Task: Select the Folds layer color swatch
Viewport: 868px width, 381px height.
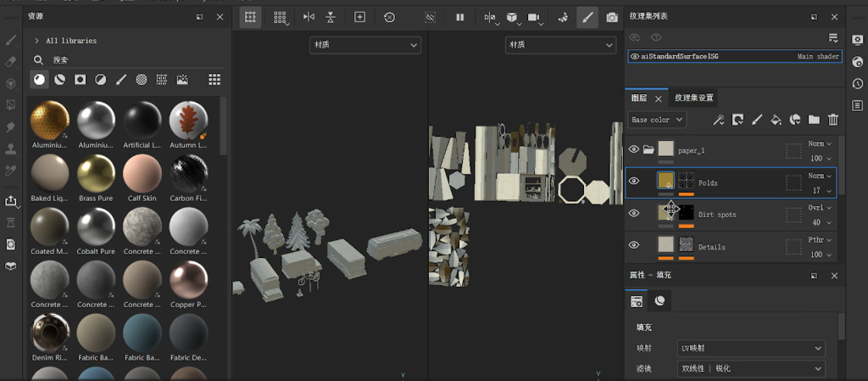Action: (x=666, y=181)
